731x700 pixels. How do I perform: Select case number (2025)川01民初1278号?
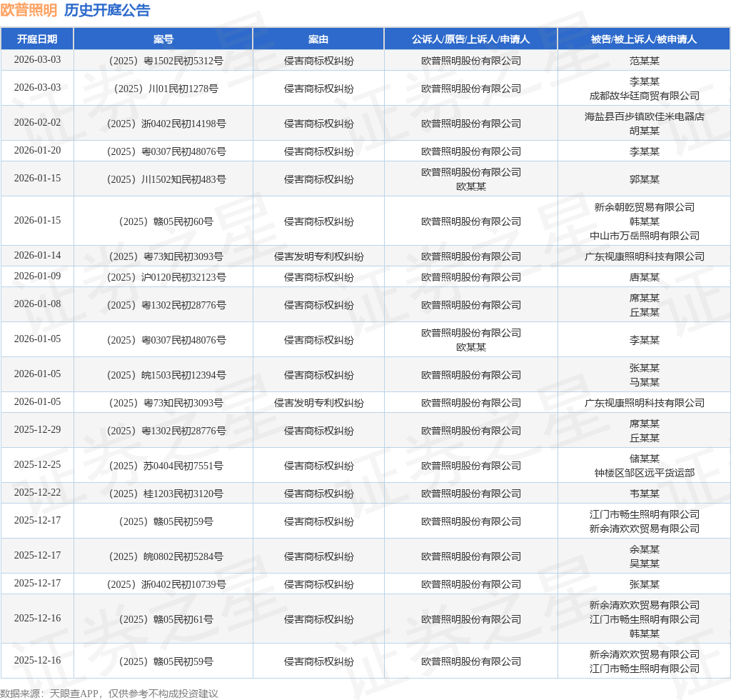tap(166, 89)
